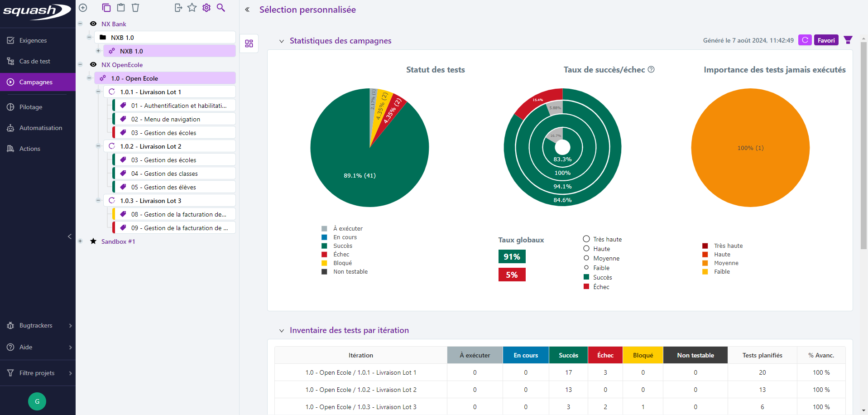Viewport: 868px width, 415px height.
Task: Click the Favori button
Action: click(826, 40)
